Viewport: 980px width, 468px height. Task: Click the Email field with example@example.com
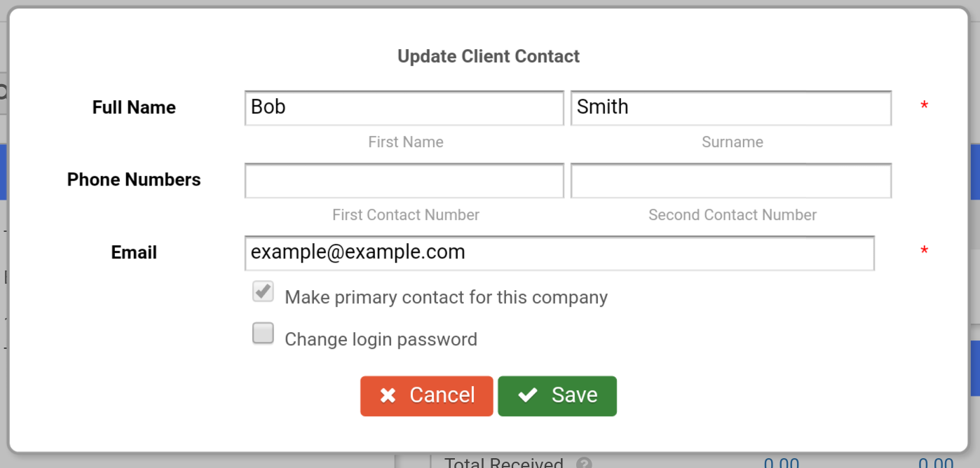(559, 253)
